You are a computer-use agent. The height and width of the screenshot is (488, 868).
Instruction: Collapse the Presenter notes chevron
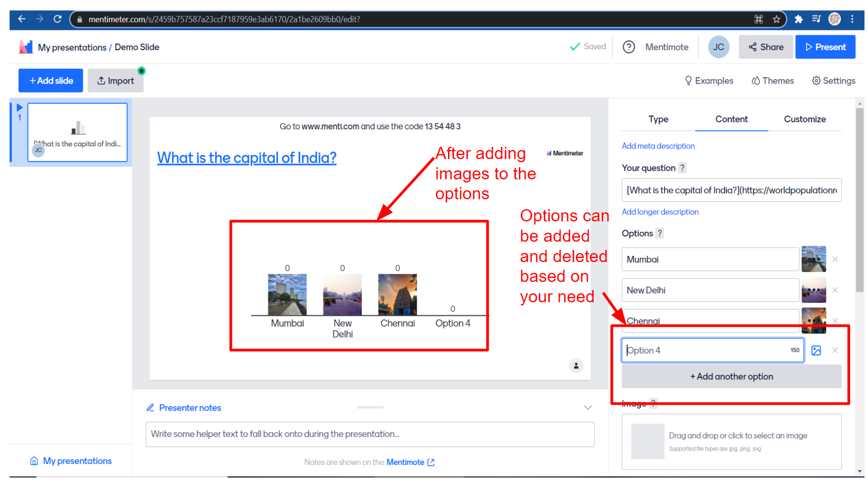point(587,408)
